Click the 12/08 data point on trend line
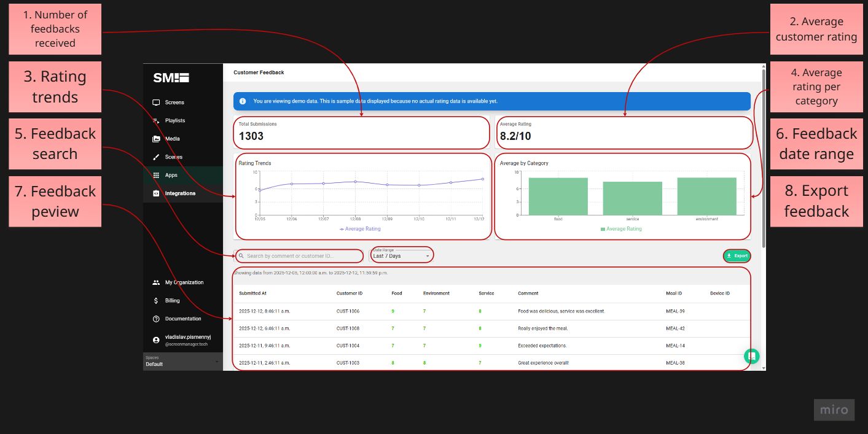 (355, 182)
